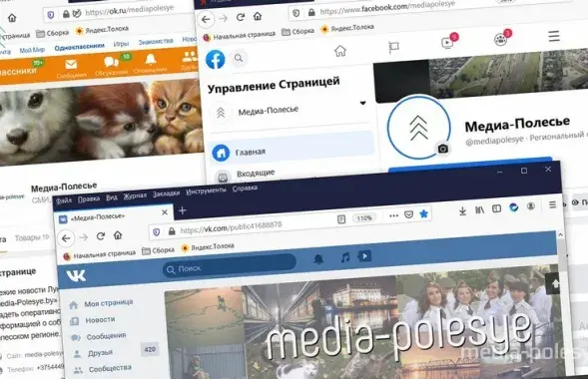Bookmark the VK page with the star icon
Viewport: 588px width, 379px height.
coord(423,213)
